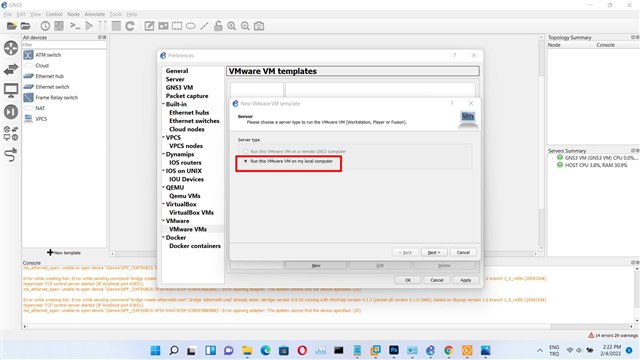Browse routers in device sidebar
This screenshot has height=360, width=640.
[11, 48]
